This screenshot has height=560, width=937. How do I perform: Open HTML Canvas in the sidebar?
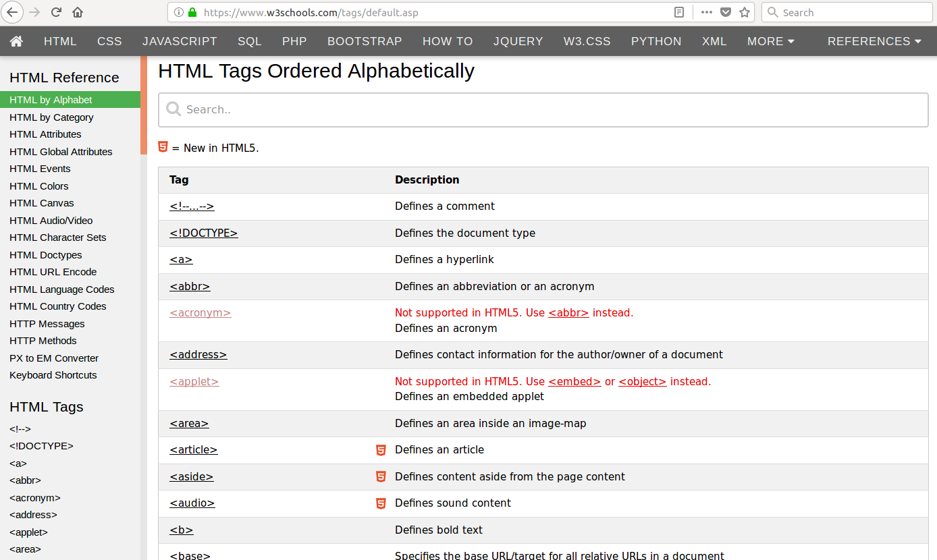(42, 203)
